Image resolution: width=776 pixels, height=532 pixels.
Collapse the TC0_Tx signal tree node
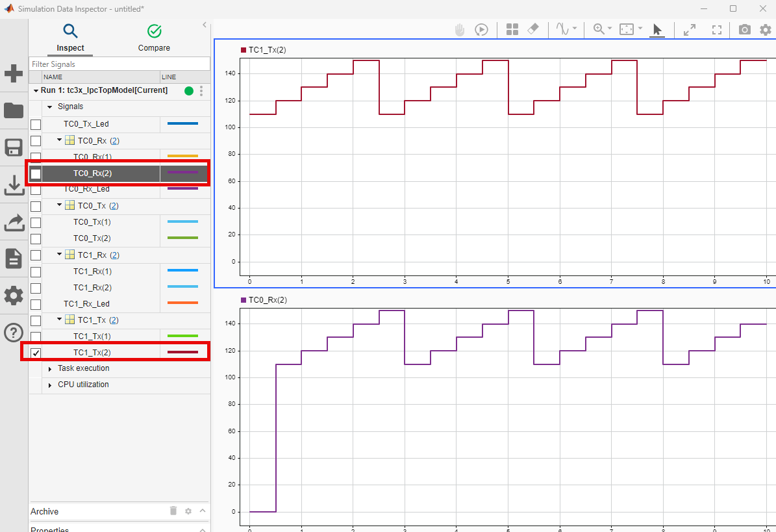pos(59,205)
